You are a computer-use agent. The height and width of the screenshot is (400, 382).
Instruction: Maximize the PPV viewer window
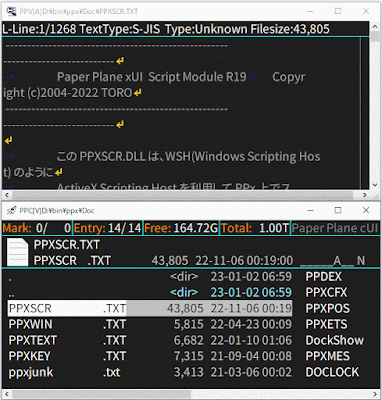338,11
